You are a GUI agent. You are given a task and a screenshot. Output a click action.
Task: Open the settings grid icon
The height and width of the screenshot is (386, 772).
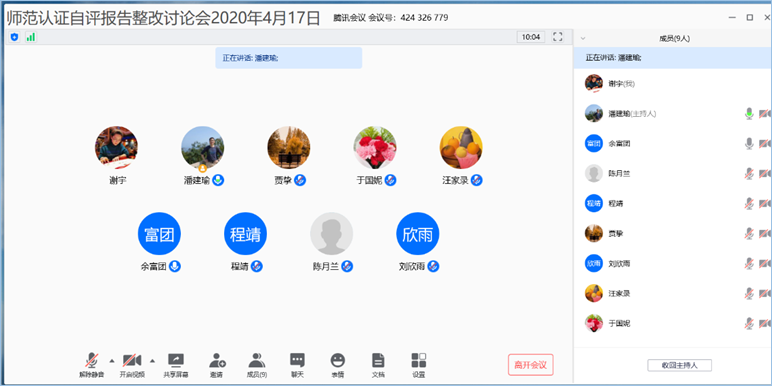click(x=419, y=360)
